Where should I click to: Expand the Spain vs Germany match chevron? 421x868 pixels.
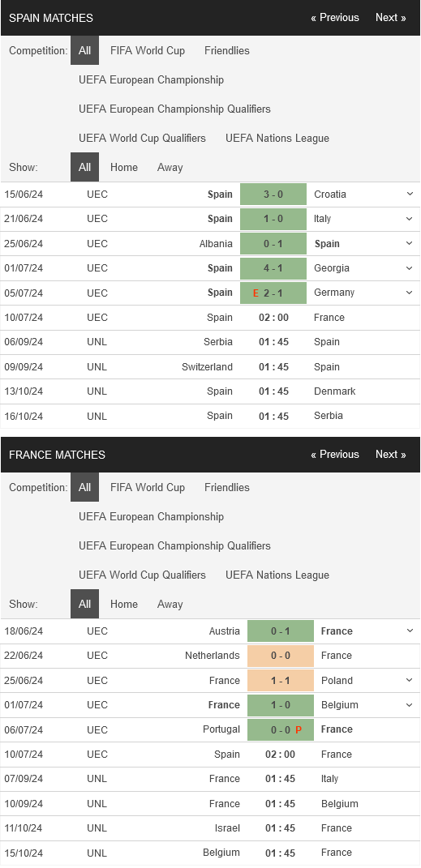pyautogui.click(x=410, y=293)
